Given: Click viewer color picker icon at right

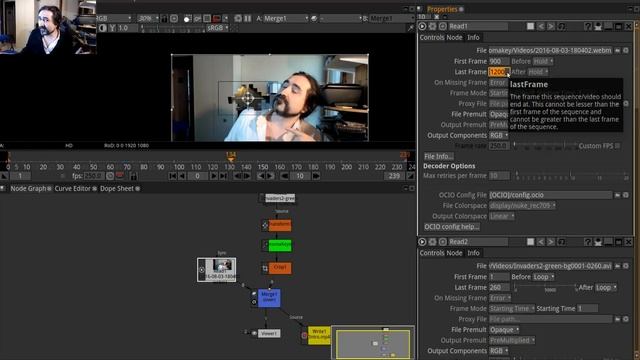Looking at the screenshot, I should tap(410, 28).
